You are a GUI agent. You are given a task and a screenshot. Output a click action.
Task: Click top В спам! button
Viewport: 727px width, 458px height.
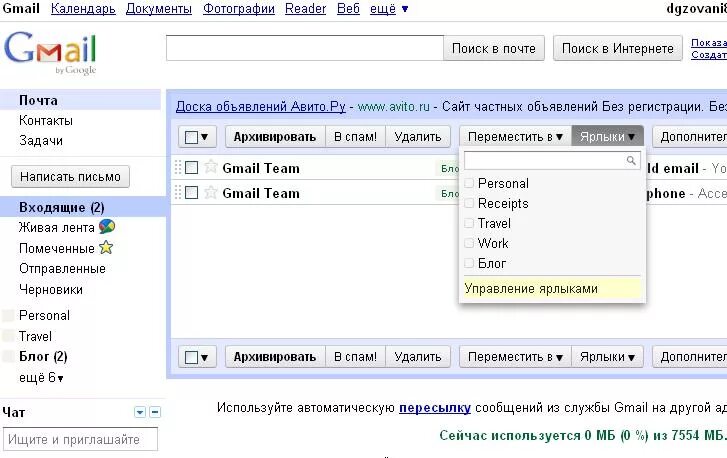tap(355, 137)
